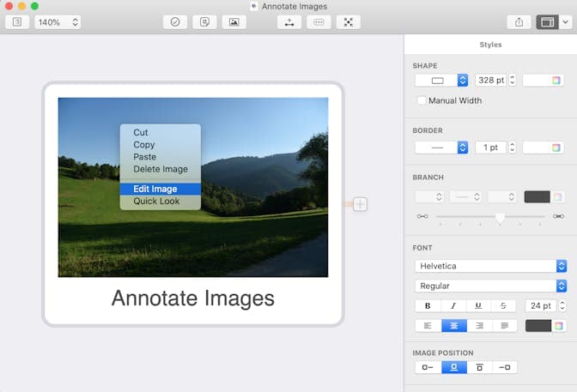577x392 pixels.
Task: Click the 328 pt shape width field
Action: (x=490, y=80)
